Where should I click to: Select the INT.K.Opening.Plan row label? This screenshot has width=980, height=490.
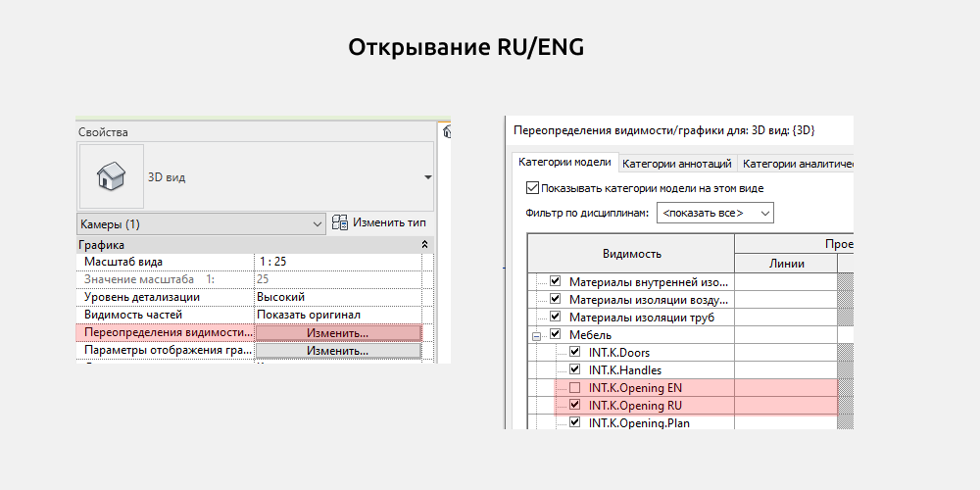(x=639, y=423)
